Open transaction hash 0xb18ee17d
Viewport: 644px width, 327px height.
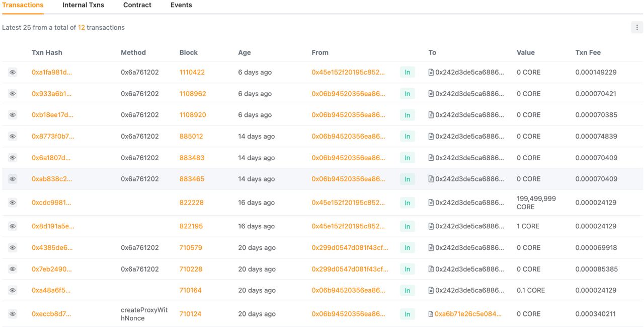[52, 115]
